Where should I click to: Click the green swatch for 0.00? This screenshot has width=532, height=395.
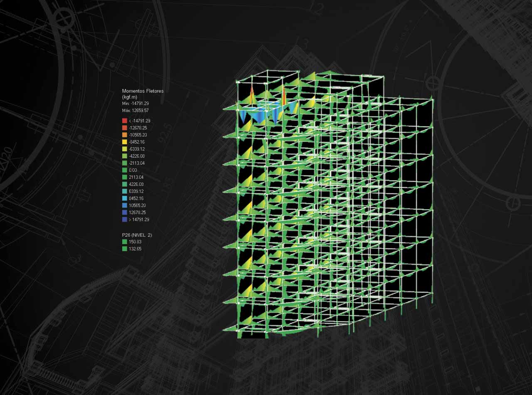click(x=124, y=170)
